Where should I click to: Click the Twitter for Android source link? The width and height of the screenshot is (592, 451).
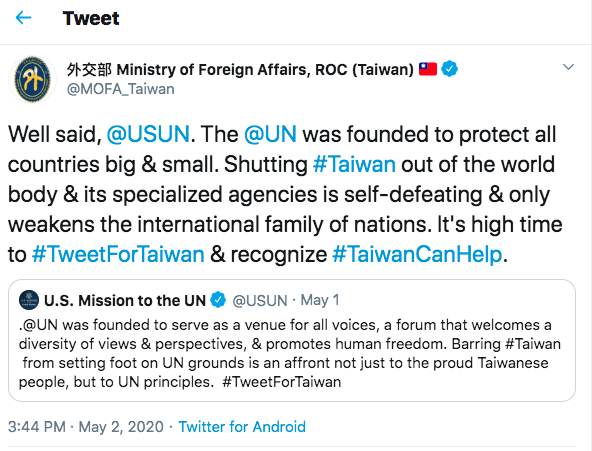pyautogui.click(x=242, y=427)
